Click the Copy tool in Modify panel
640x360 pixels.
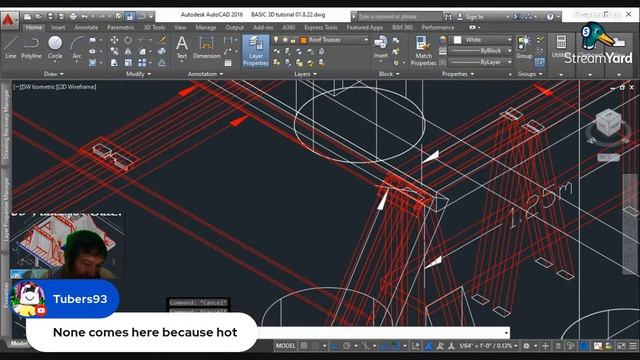tap(114, 51)
